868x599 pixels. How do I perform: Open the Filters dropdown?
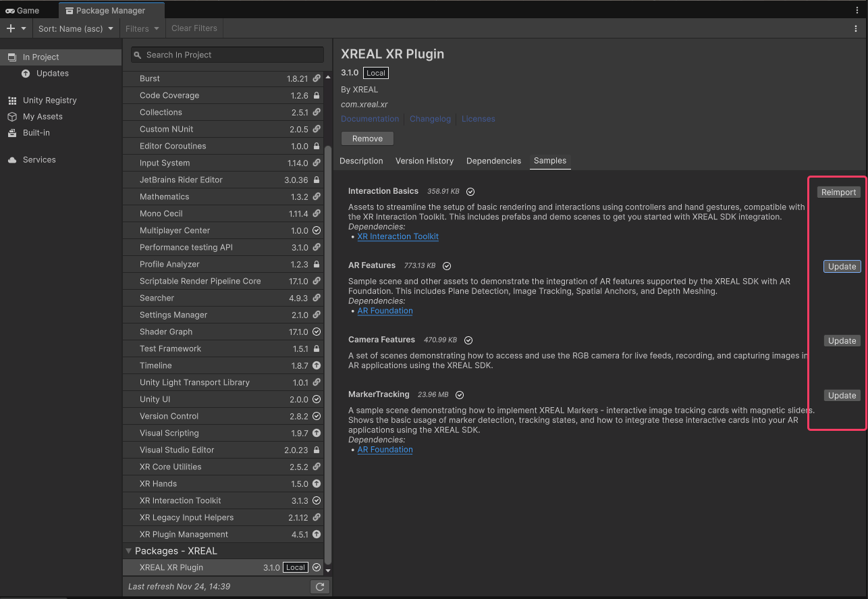pyautogui.click(x=142, y=28)
